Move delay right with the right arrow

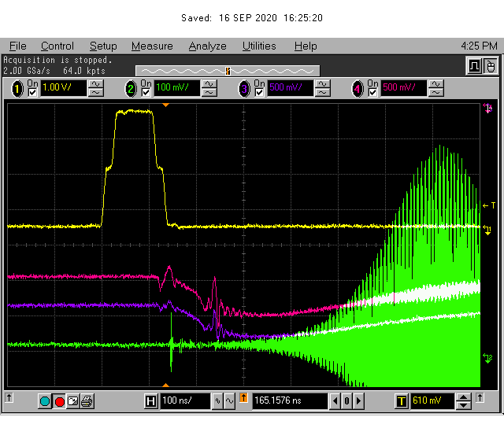click(x=358, y=401)
